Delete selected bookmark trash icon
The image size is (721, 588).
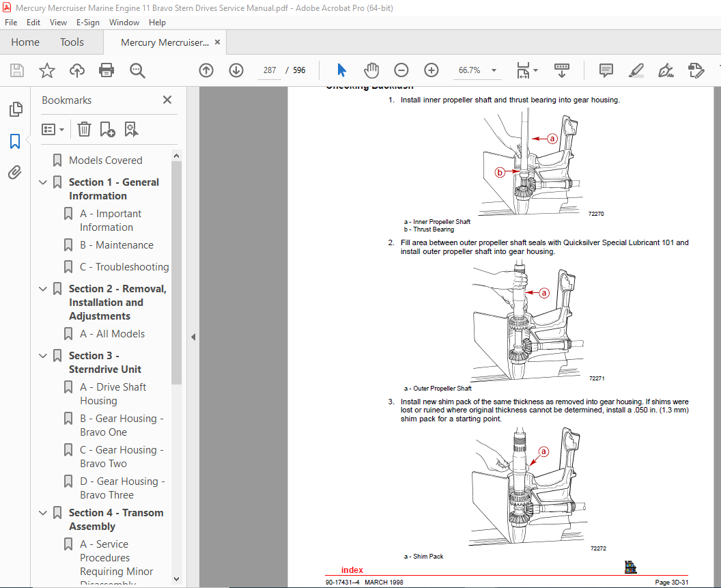pos(84,129)
